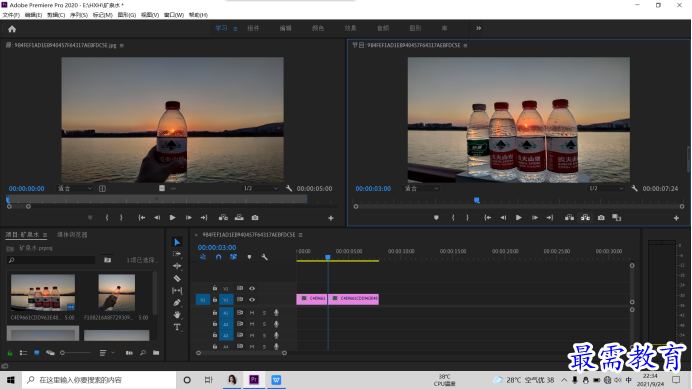
Task: Select the Ripple Edit tool
Action: [x=177, y=266]
